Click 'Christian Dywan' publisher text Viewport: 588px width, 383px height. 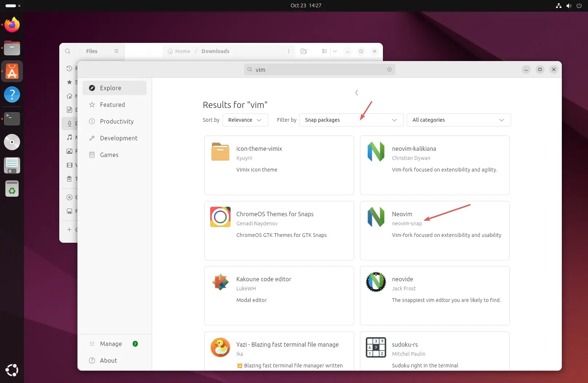411,158
